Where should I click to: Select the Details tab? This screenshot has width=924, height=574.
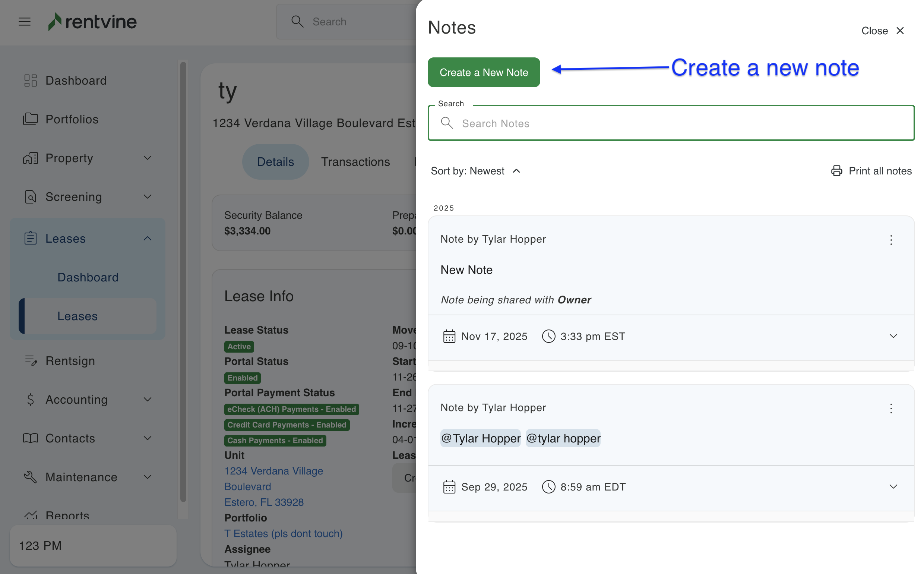point(275,162)
